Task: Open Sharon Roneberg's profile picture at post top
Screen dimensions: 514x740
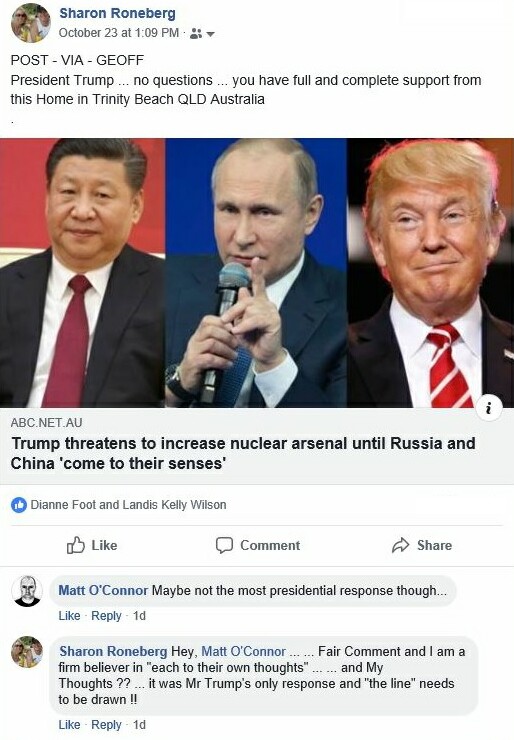Action: pos(30,23)
